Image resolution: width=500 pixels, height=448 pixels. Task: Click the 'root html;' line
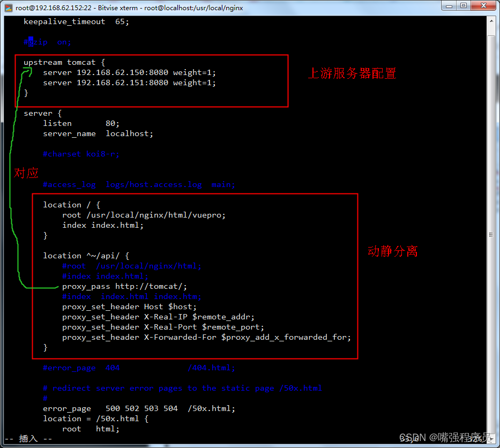click(x=91, y=429)
